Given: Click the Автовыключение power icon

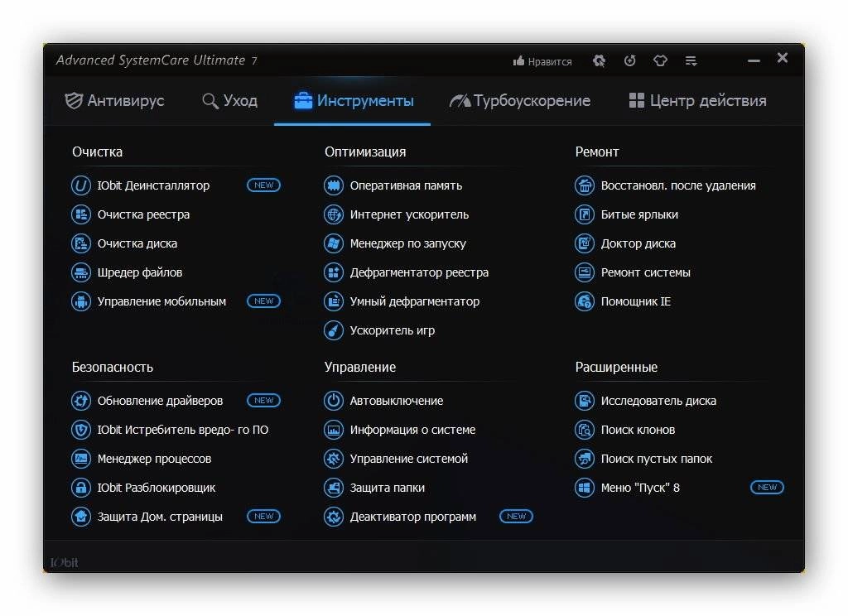Looking at the screenshot, I should [334, 401].
